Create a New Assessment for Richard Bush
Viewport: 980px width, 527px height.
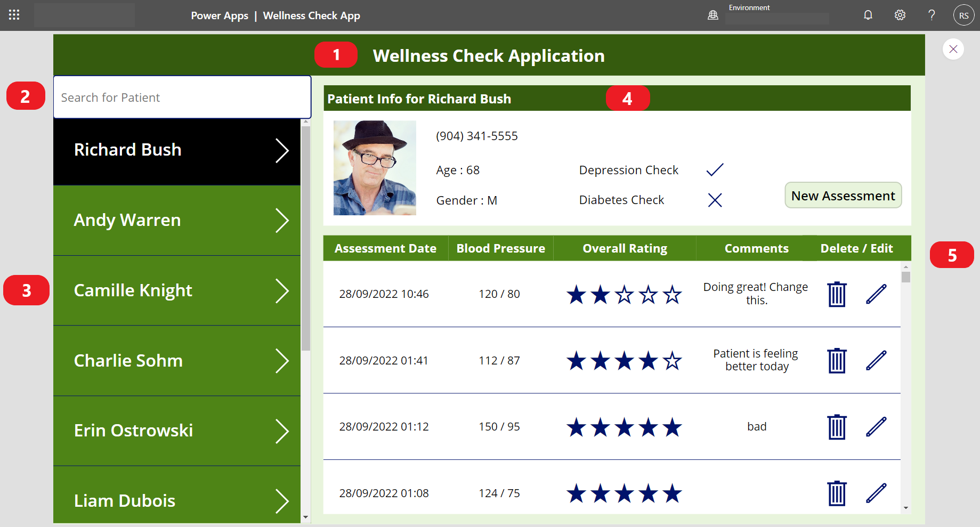[843, 195]
